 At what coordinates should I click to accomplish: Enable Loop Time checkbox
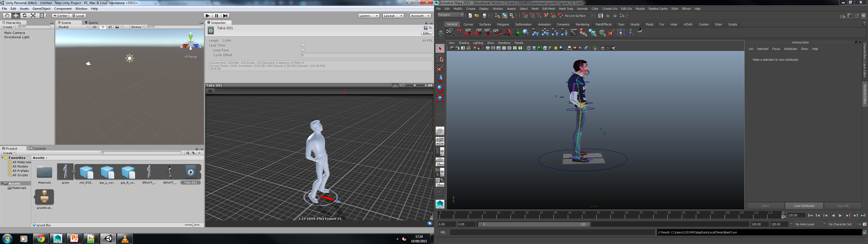303,45
